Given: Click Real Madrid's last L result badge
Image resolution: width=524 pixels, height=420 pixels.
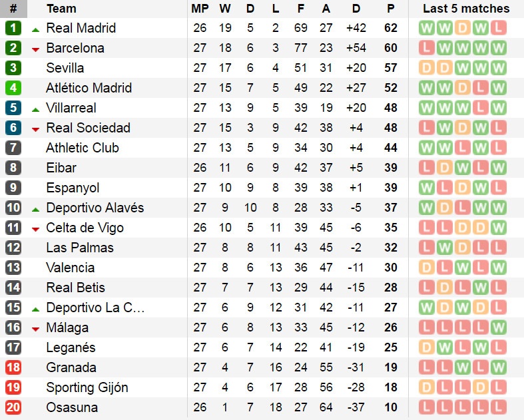Looking at the screenshot, I should pyautogui.click(x=497, y=28).
